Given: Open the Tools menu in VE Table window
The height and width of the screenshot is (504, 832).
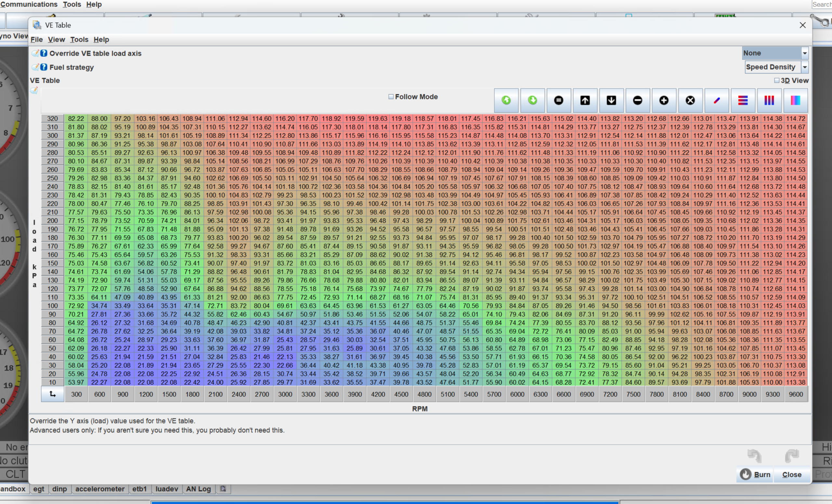Looking at the screenshot, I should click(x=79, y=40).
